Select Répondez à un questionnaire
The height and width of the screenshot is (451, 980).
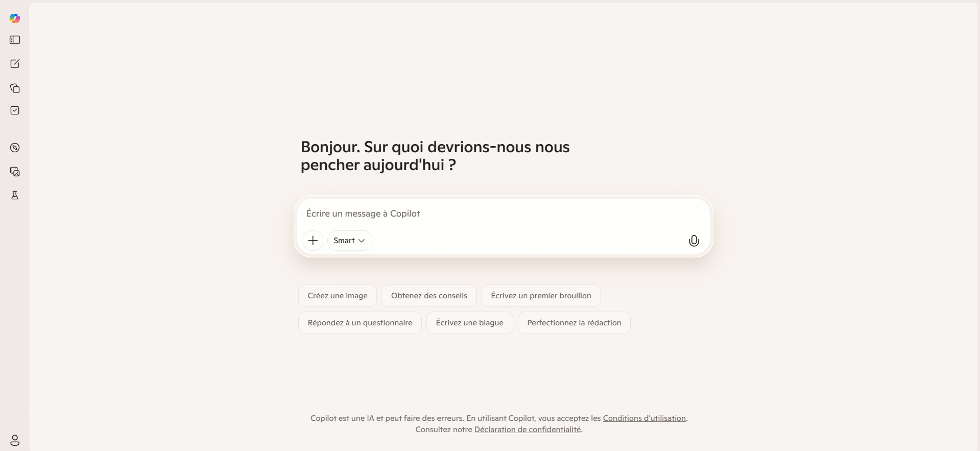(360, 323)
